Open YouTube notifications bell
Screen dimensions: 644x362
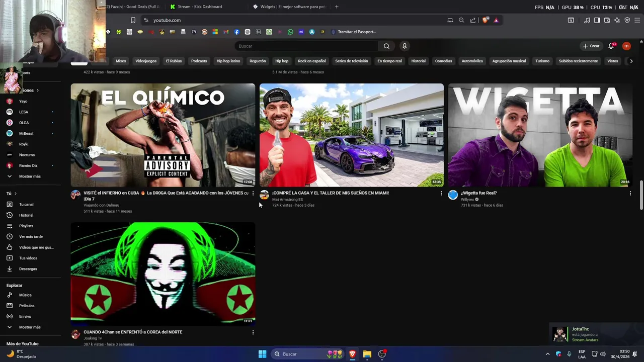click(611, 46)
